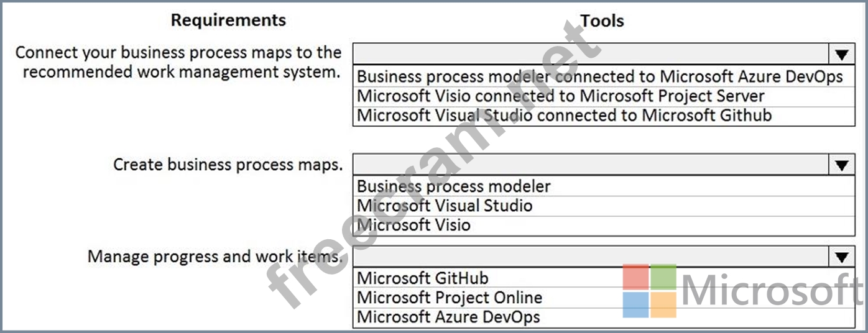The image size is (868, 333).
Task: Choose the Microsoft Project Online option
Action: tap(450, 297)
